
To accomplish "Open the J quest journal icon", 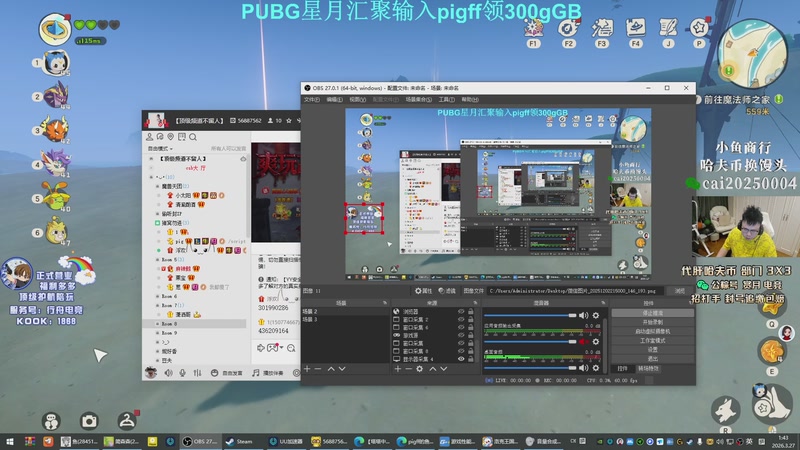I will point(668,28).
